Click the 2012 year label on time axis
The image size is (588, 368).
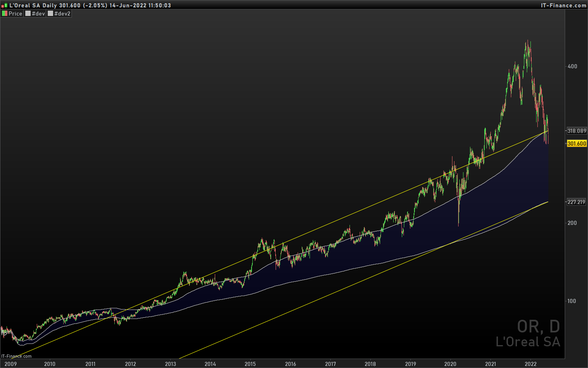click(x=130, y=364)
